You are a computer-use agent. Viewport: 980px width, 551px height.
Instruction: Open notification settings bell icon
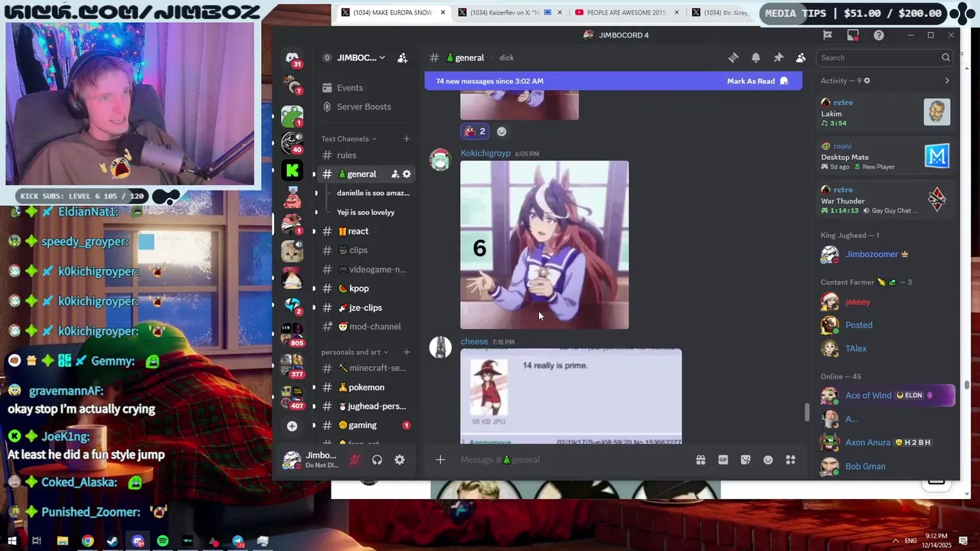tap(756, 58)
